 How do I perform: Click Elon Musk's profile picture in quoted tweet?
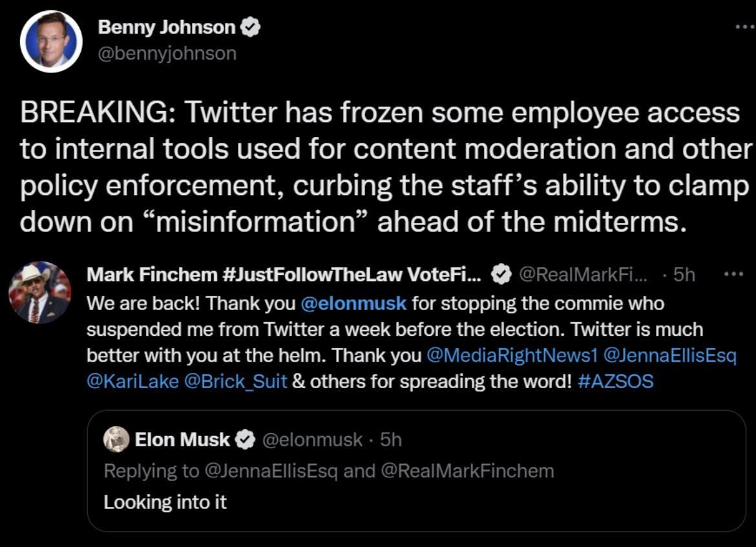click(x=115, y=439)
